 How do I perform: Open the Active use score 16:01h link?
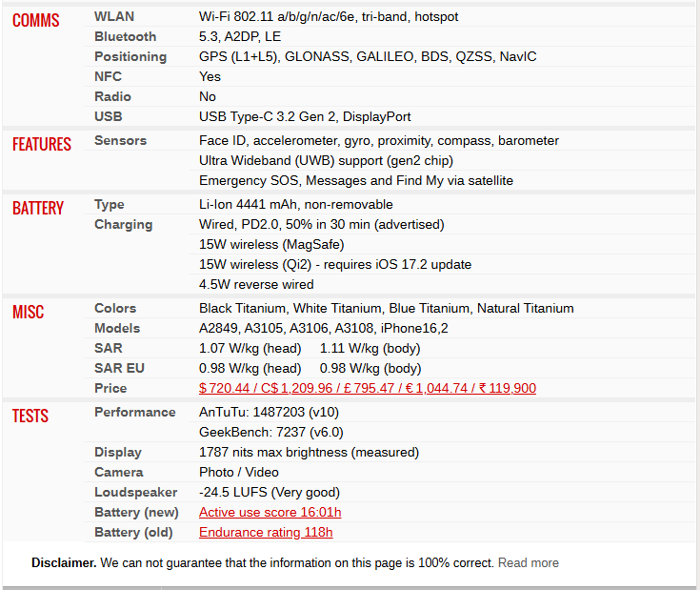[x=270, y=512]
